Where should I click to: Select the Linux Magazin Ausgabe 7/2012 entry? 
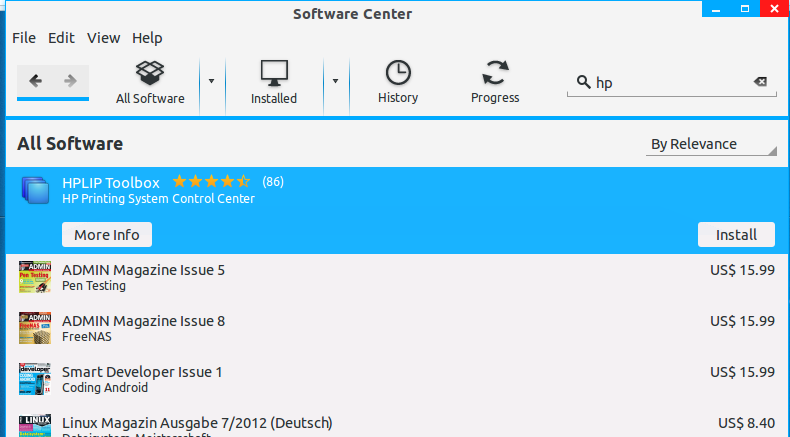397,421
